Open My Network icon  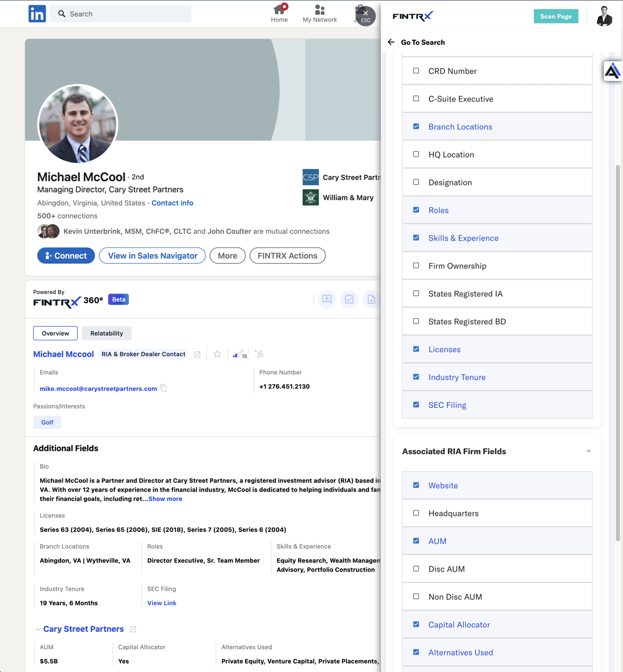coord(320,10)
